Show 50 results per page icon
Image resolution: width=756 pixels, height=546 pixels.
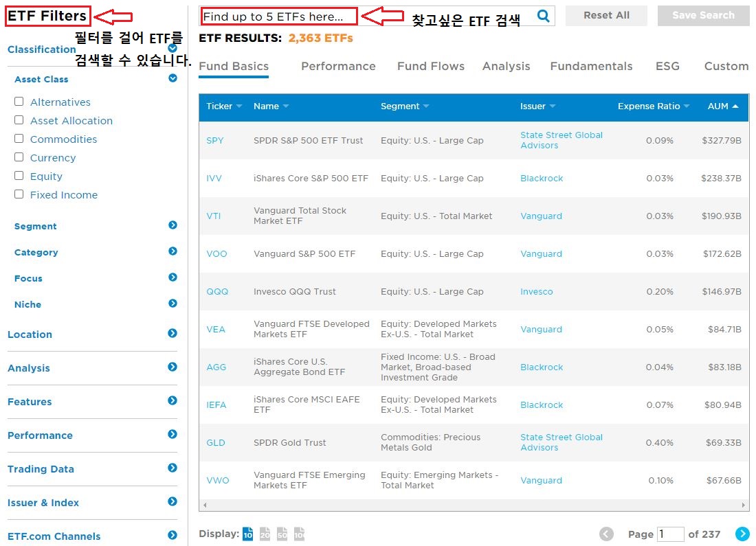282,534
